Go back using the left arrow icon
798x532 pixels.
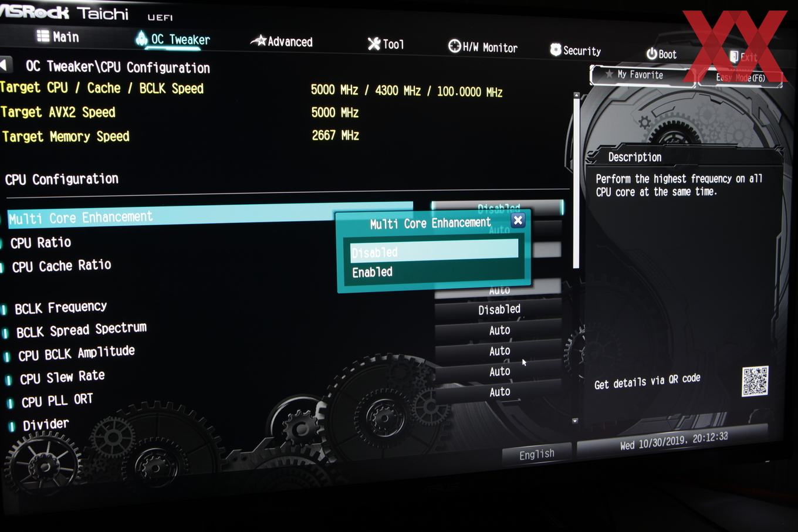[5, 64]
